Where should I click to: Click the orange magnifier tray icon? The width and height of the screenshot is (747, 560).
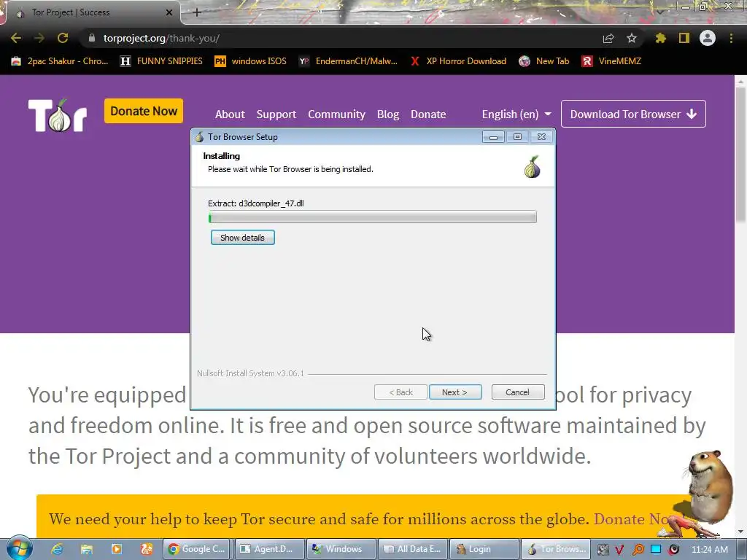[x=638, y=550]
